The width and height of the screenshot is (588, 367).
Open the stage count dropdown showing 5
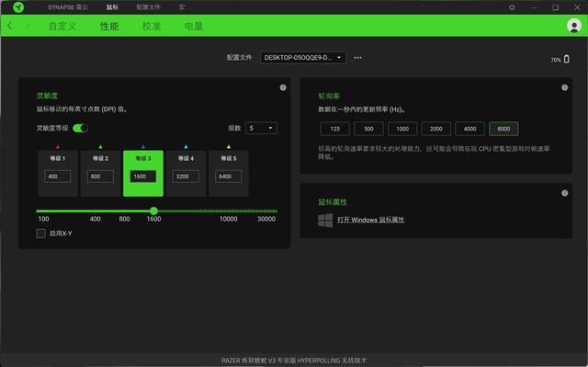261,128
